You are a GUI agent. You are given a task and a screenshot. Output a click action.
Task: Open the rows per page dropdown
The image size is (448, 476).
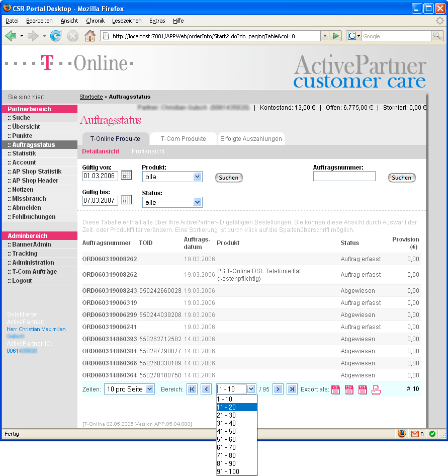click(x=149, y=389)
